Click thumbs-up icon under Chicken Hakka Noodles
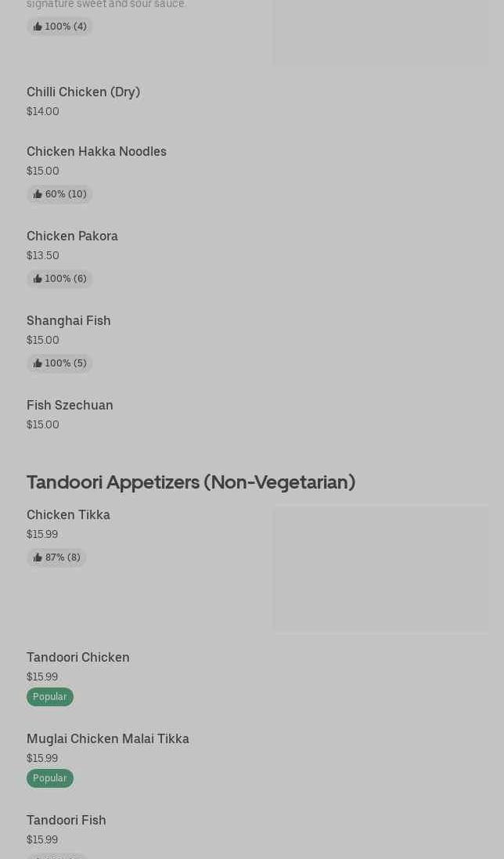Viewport: 504px width, 859px height. (x=38, y=194)
